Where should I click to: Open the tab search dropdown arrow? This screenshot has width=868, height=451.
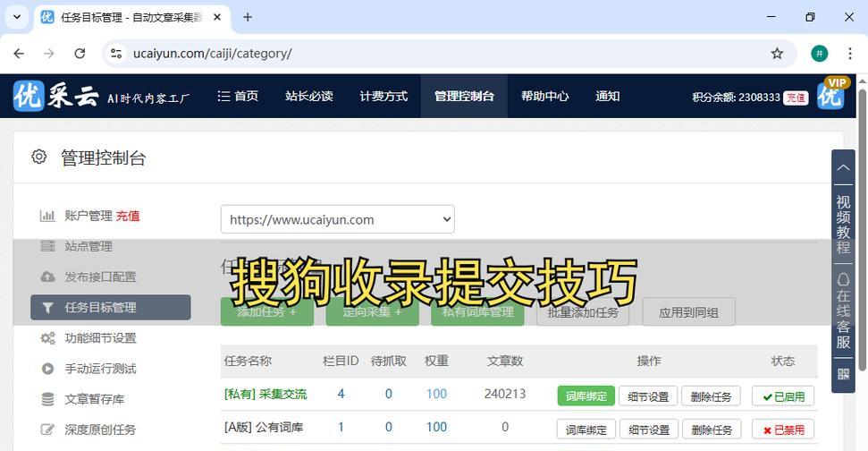[x=17, y=17]
